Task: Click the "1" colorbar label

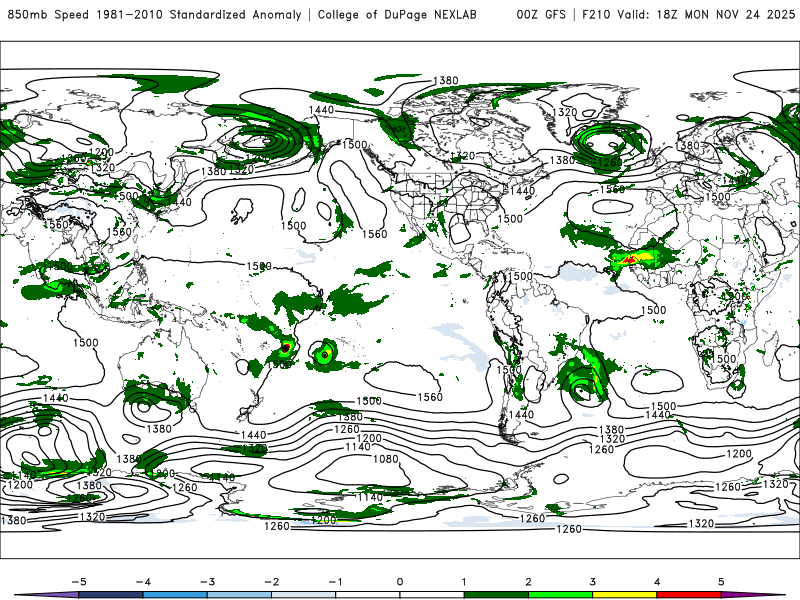Action: click(464, 582)
